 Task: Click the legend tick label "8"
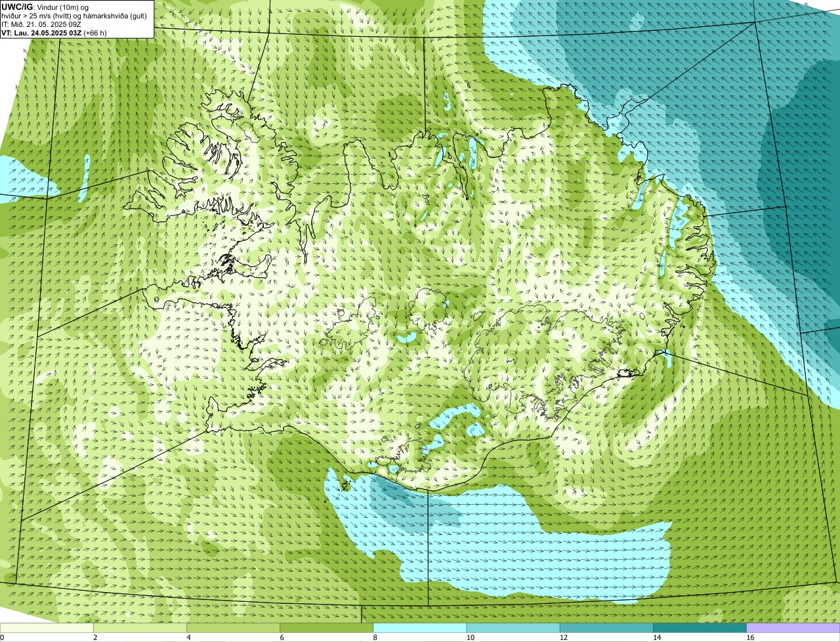pyautogui.click(x=375, y=637)
